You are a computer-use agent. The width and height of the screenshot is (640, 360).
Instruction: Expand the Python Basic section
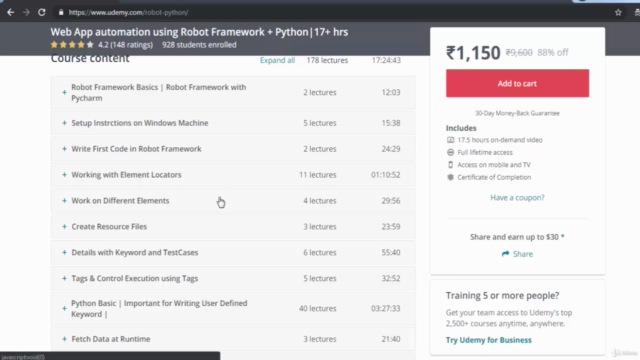[233, 309]
